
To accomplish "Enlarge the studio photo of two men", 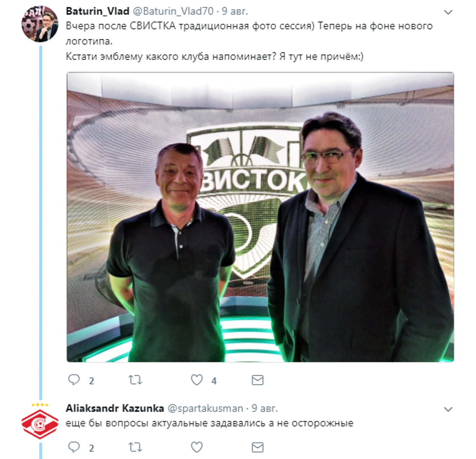I will coord(260,217).
